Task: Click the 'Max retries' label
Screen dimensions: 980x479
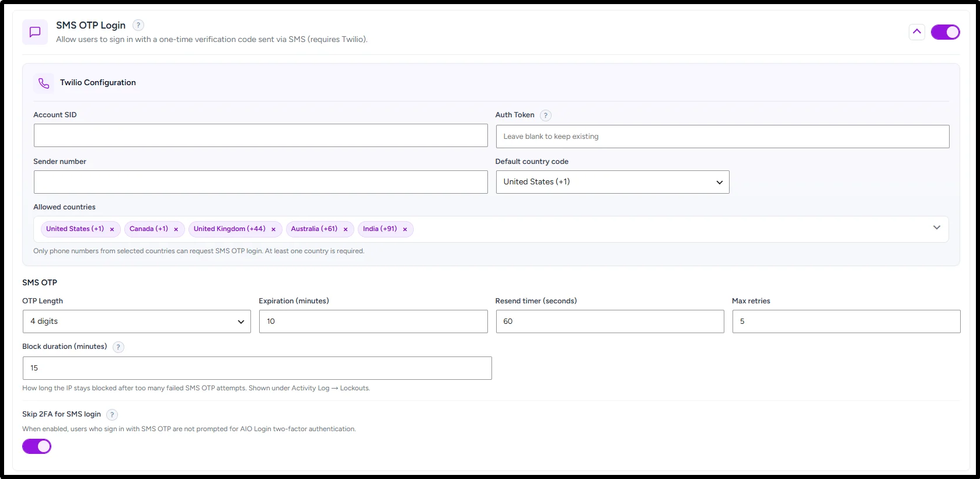Action: 751,301
